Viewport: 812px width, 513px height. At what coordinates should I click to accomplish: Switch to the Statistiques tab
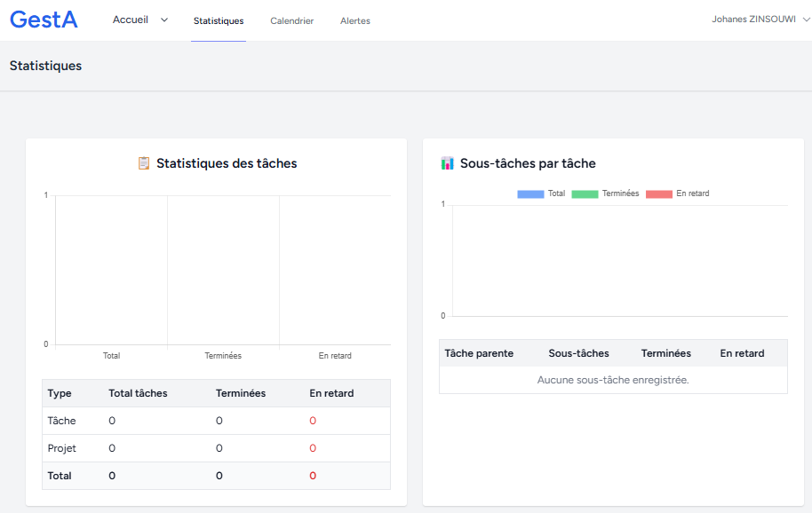219,21
